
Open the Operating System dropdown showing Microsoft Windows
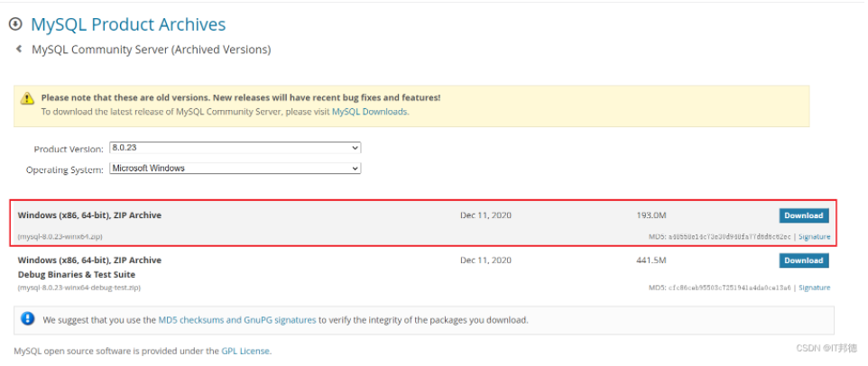tap(235, 168)
